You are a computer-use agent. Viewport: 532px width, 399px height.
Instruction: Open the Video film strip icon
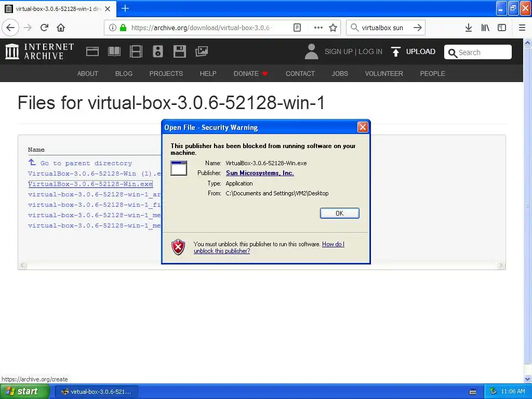point(136,51)
